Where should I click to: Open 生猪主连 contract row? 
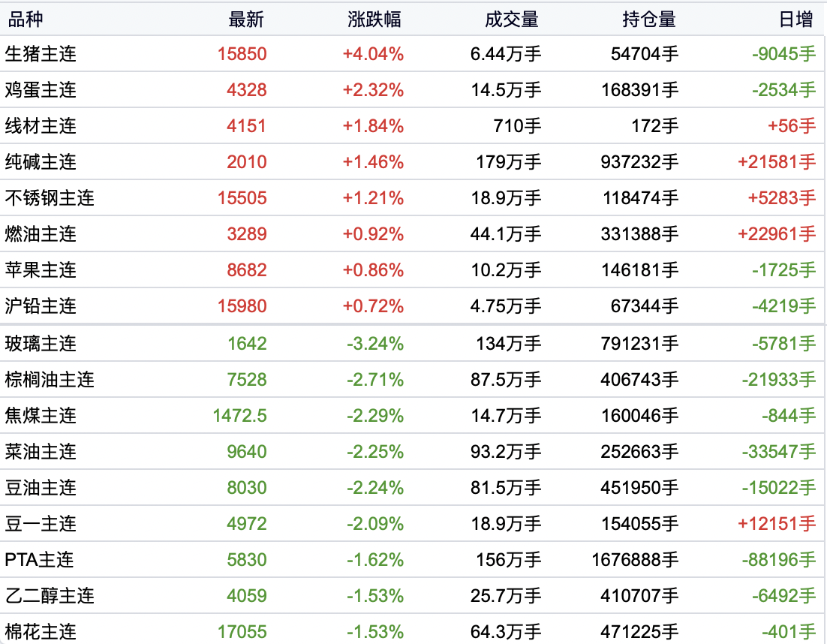[x=412, y=54]
